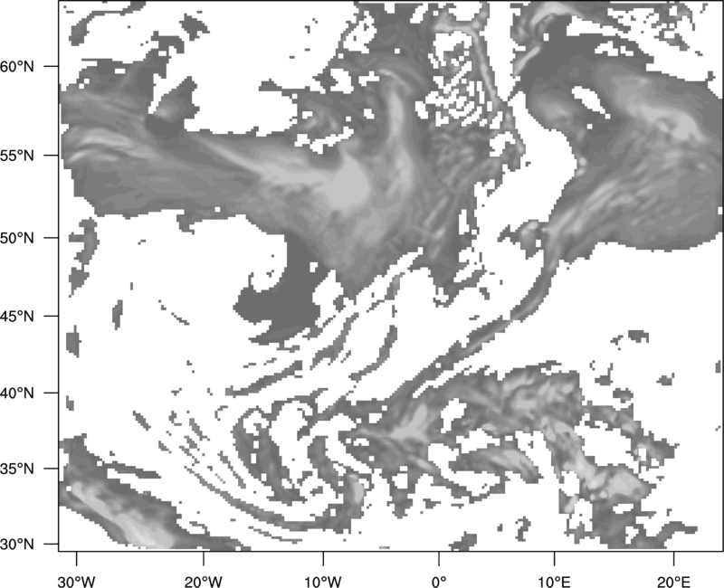The height and width of the screenshot is (588, 724).
Task: Click the 20°W longitude label
Action: [203, 582]
